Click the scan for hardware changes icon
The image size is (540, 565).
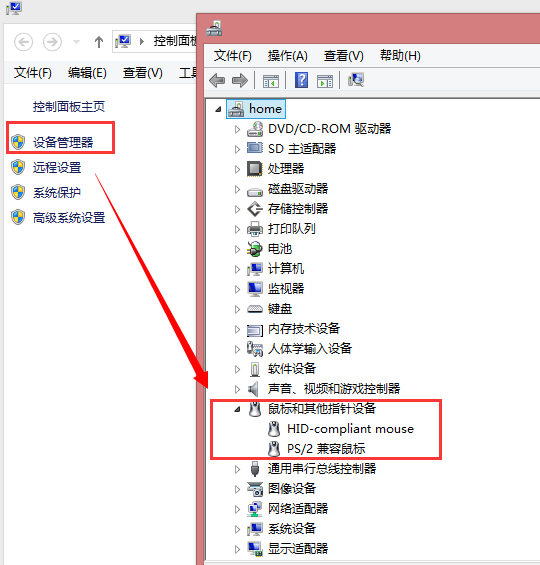[356, 80]
